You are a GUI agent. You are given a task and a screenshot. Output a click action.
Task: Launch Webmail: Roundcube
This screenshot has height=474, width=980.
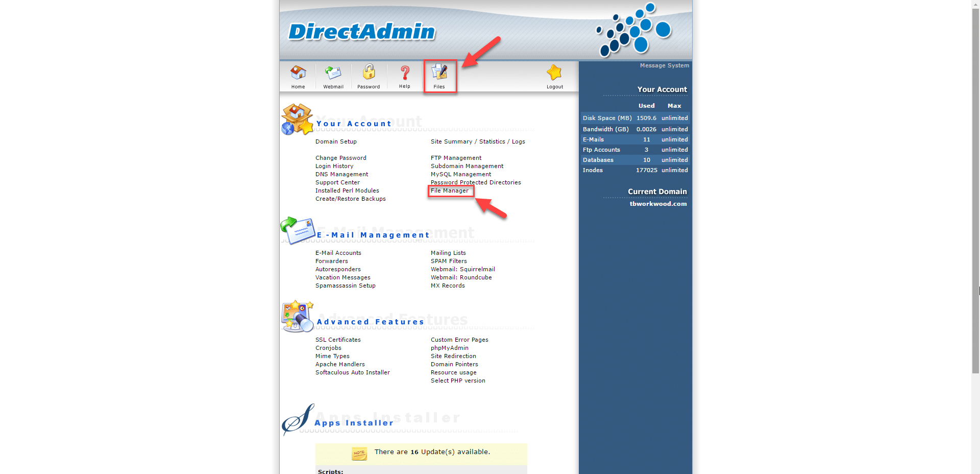click(461, 277)
